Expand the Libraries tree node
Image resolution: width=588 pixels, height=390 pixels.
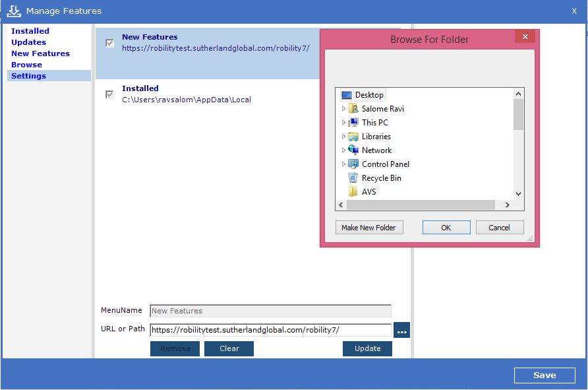[343, 137]
